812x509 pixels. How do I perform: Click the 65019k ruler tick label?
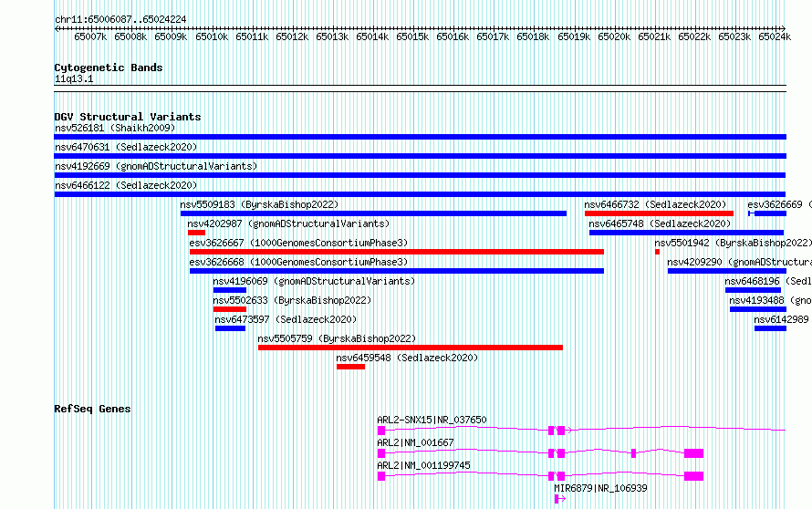pos(574,36)
